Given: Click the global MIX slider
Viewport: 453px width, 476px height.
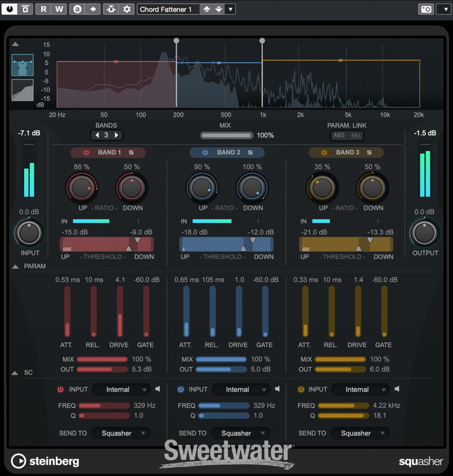Looking at the screenshot, I should (x=226, y=135).
